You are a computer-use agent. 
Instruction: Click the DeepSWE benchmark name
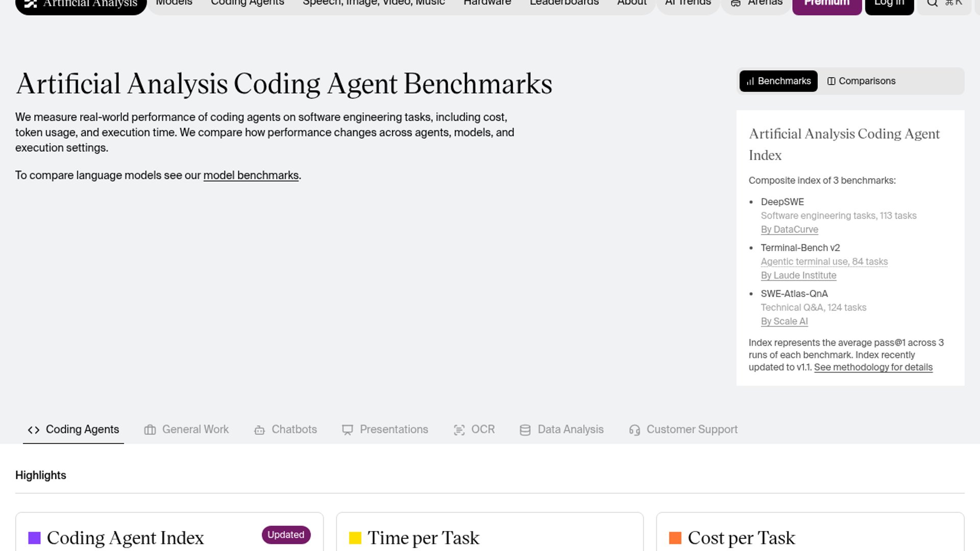click(782, 202)
